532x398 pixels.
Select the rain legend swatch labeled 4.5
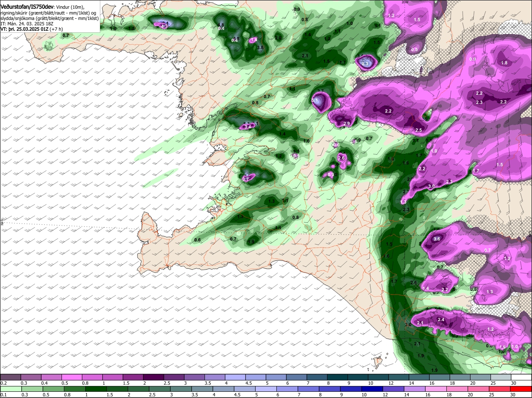coord(245,389)
